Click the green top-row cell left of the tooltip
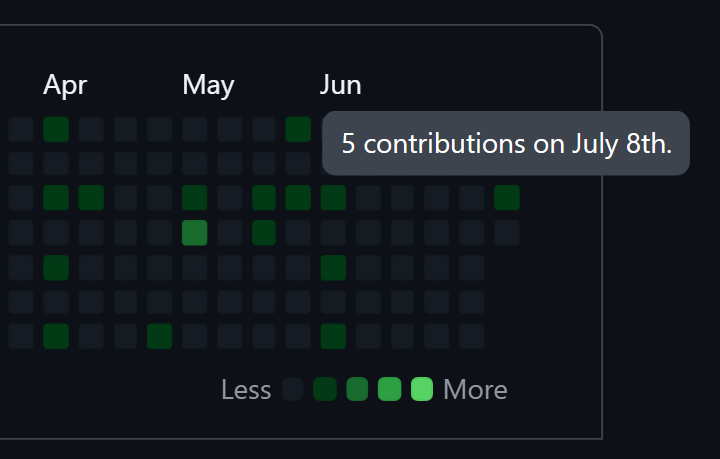The image size is (720, 459). point(298,129)
